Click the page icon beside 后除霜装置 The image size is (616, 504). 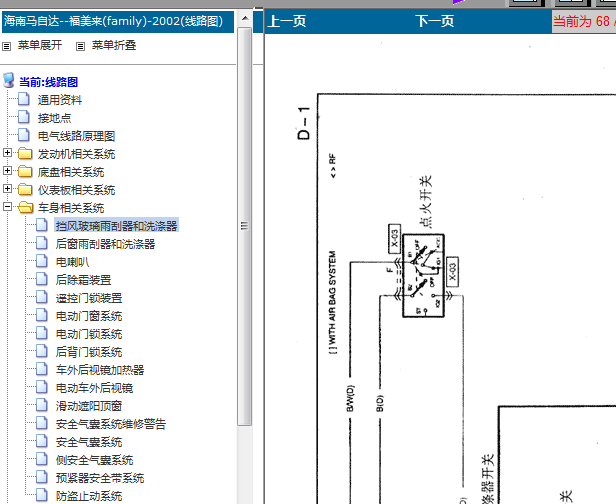(x=42, y=279)
